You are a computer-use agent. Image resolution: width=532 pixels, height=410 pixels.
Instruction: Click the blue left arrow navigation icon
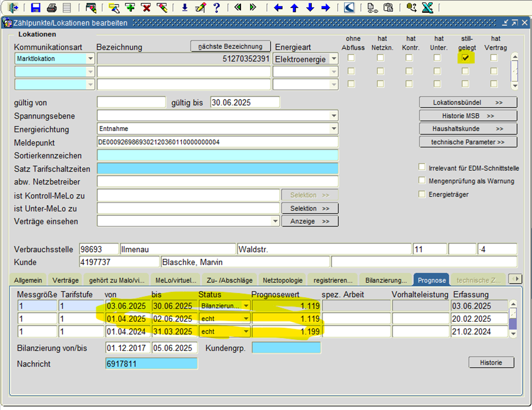(278, 7)
